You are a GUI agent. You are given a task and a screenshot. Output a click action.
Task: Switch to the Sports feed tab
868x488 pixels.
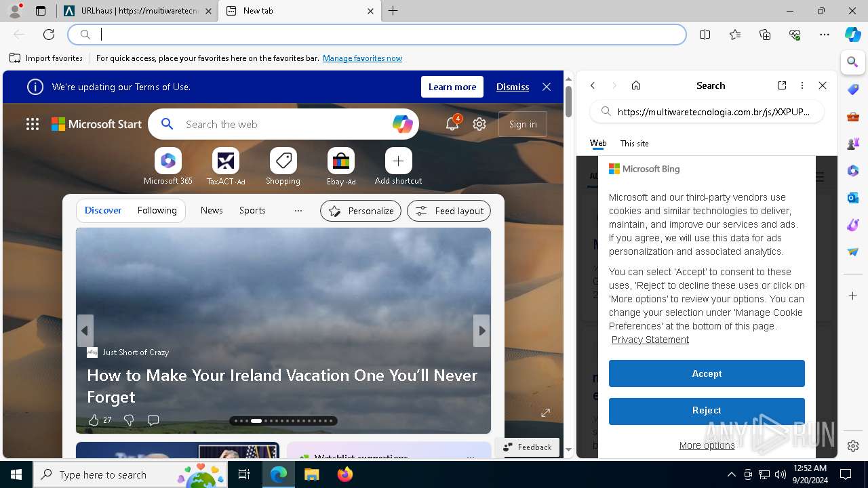coord(252,211)
